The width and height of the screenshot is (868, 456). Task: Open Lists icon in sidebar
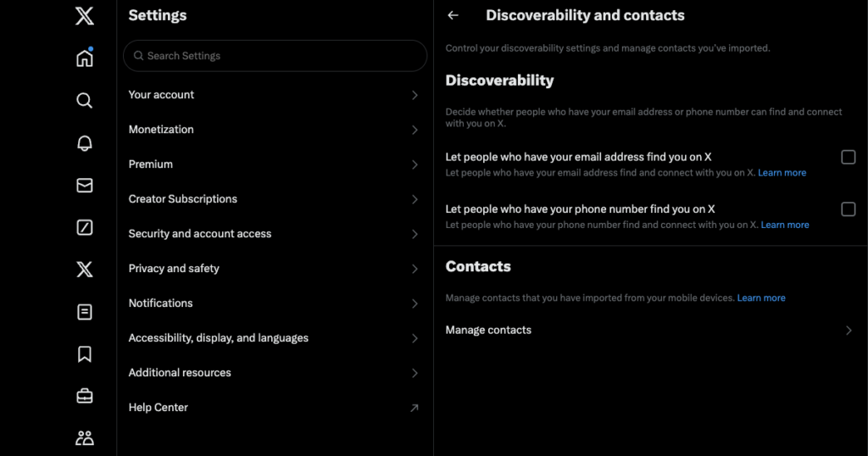click(85, 312)
